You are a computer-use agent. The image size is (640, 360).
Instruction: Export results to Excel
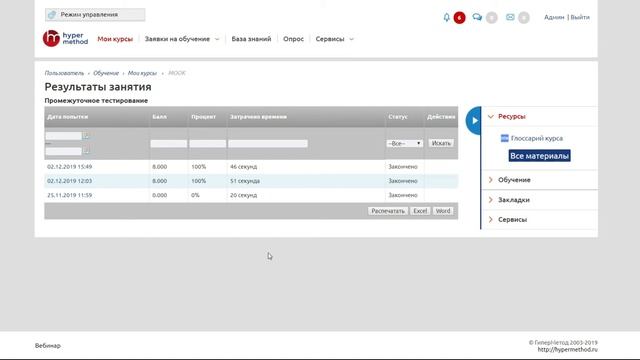(420, 211)
